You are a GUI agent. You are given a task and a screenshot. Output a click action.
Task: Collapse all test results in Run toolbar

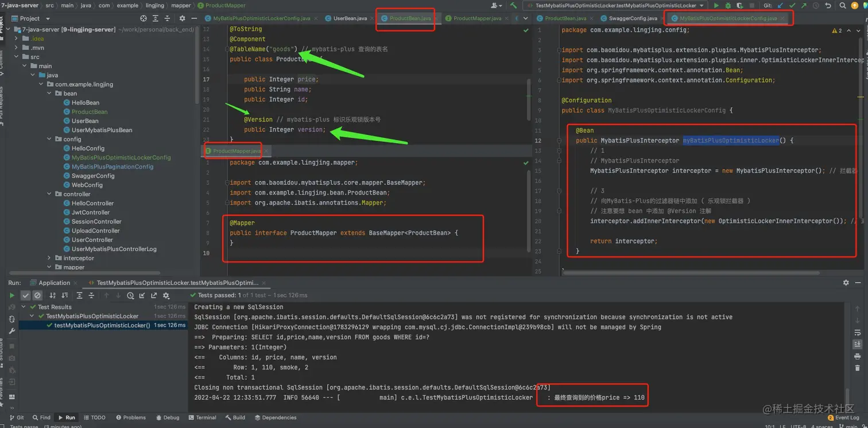pos(91,295)
